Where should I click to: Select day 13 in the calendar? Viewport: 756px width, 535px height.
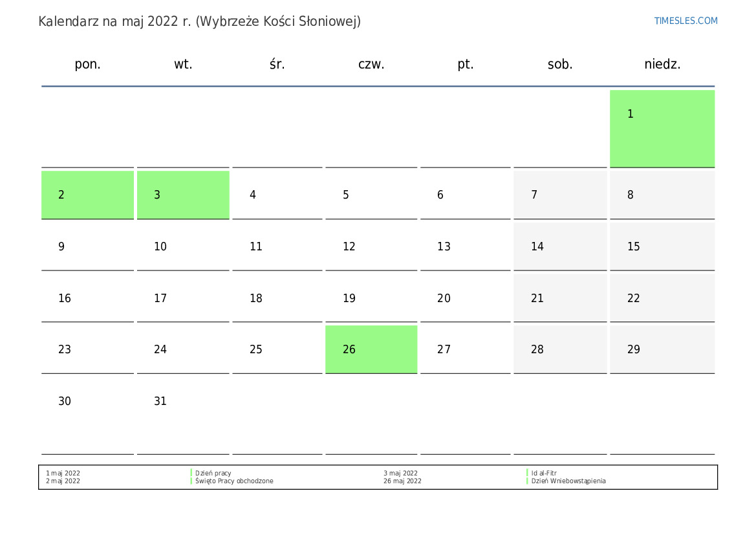[x=465, y=246]
